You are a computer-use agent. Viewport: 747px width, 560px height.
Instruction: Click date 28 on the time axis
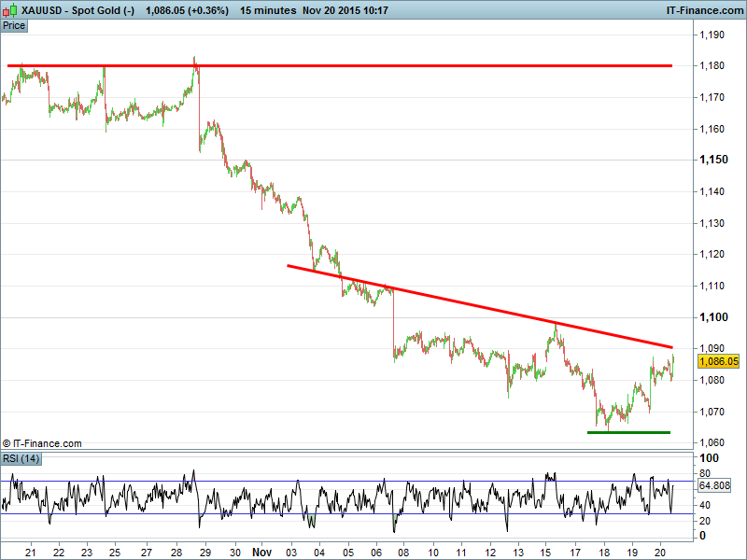tap(176, 552)
